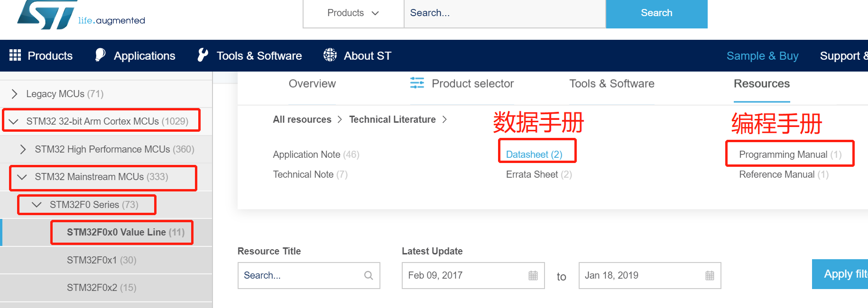This screenshot has width=868, height=308.
Task: Open About ST navigation menu
Action: [x=368, y=56]
